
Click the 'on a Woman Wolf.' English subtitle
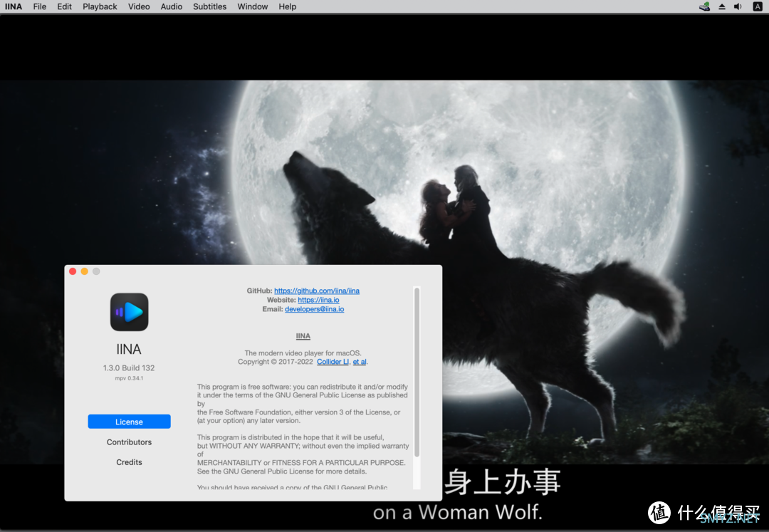[x=458, y=512]
